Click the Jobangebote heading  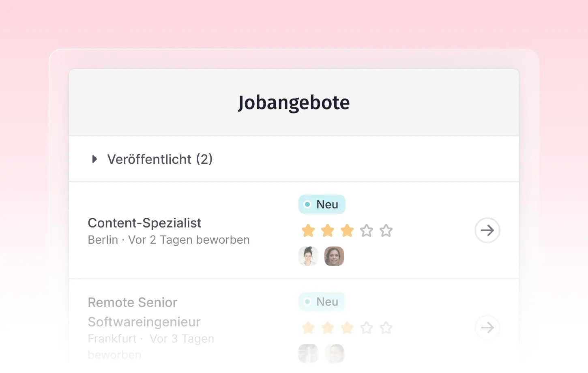tap(294, 103)
